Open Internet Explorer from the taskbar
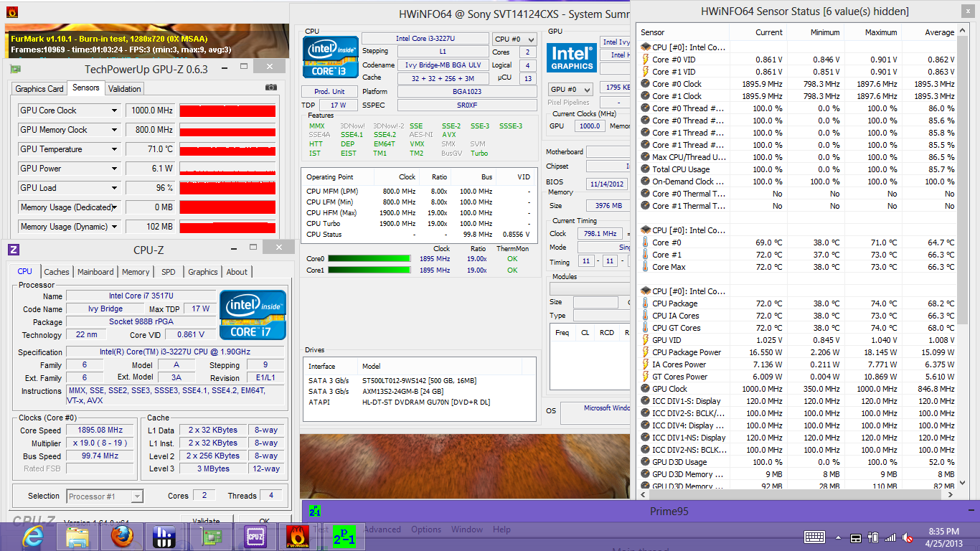Viewport: 980px width, 551px height. [x=33, y=536]
